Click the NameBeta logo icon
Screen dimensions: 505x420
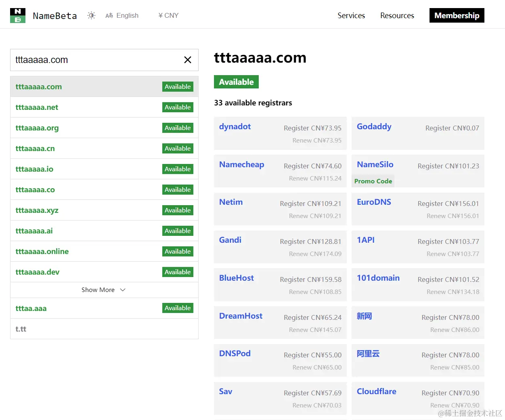pos(18,15)
